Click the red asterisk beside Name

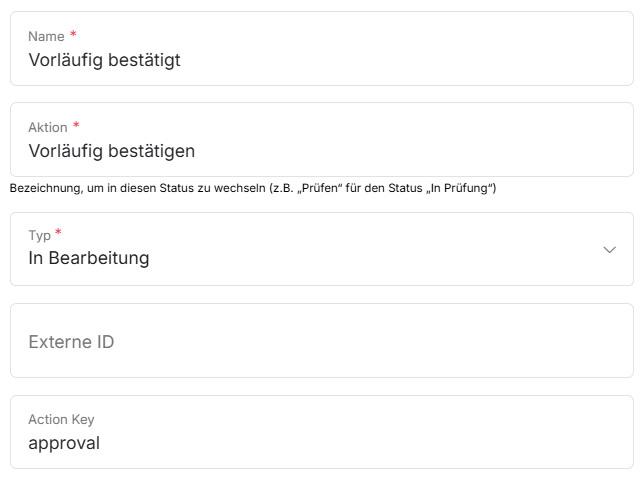(73, 35)
